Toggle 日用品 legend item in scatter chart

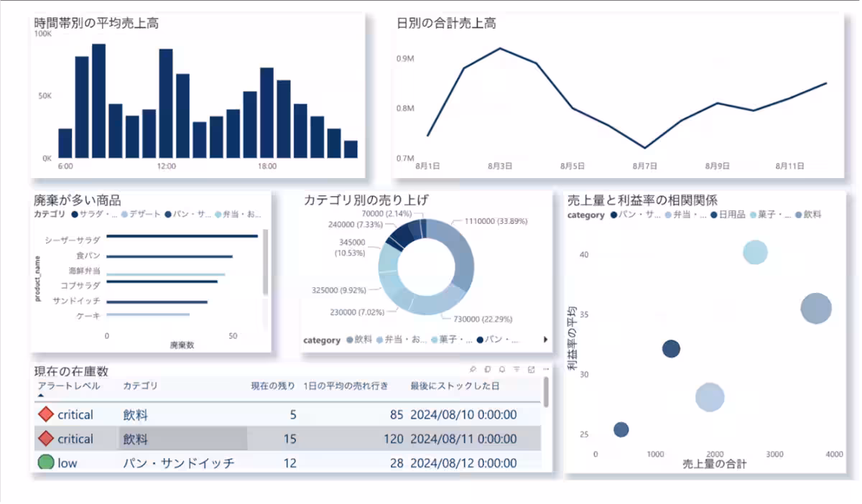click(x=727, y=215)
